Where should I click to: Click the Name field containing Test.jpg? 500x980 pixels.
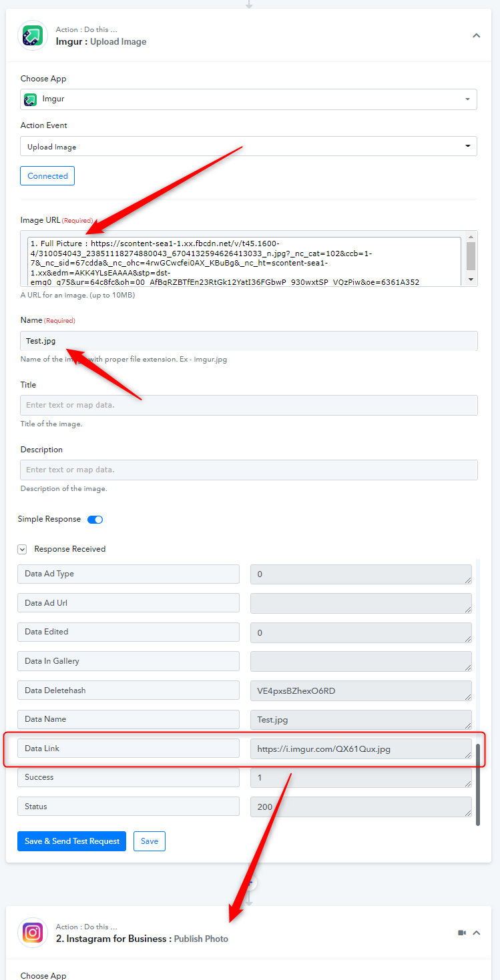[248, 341]
